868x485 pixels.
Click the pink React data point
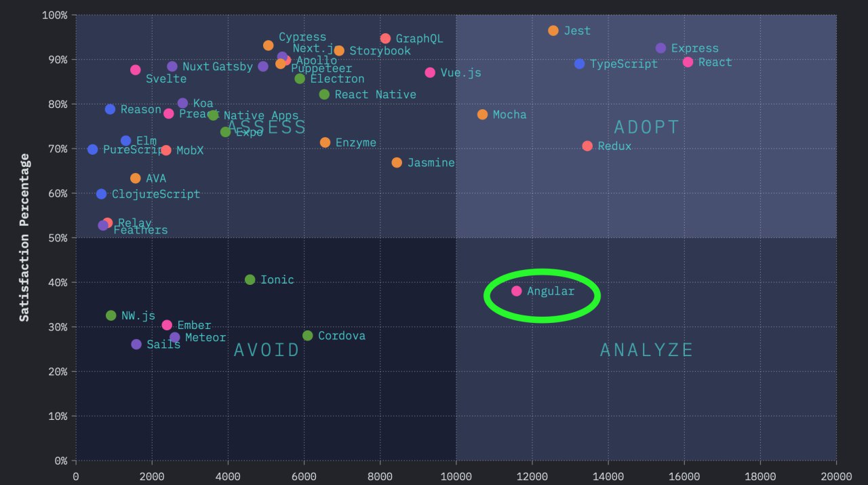688,62
